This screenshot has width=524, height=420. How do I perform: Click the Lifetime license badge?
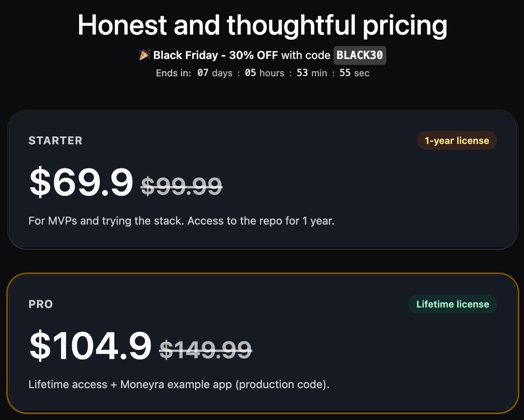pos(452,304)
